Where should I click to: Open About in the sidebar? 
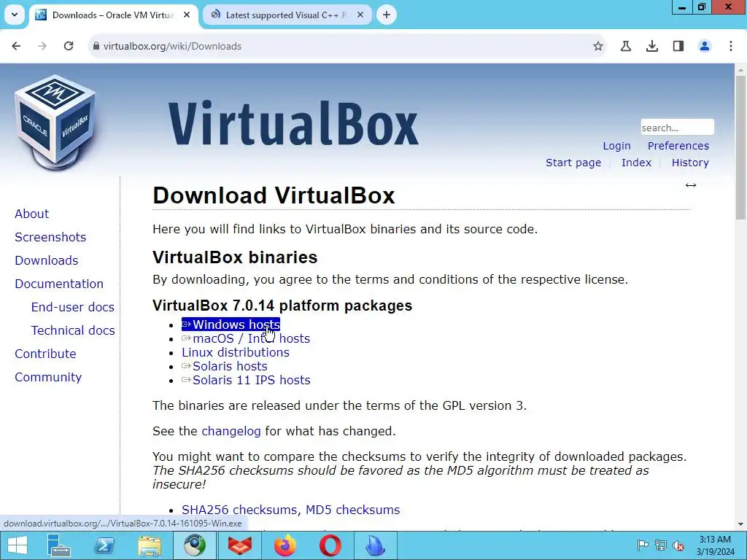click(31, 214)
